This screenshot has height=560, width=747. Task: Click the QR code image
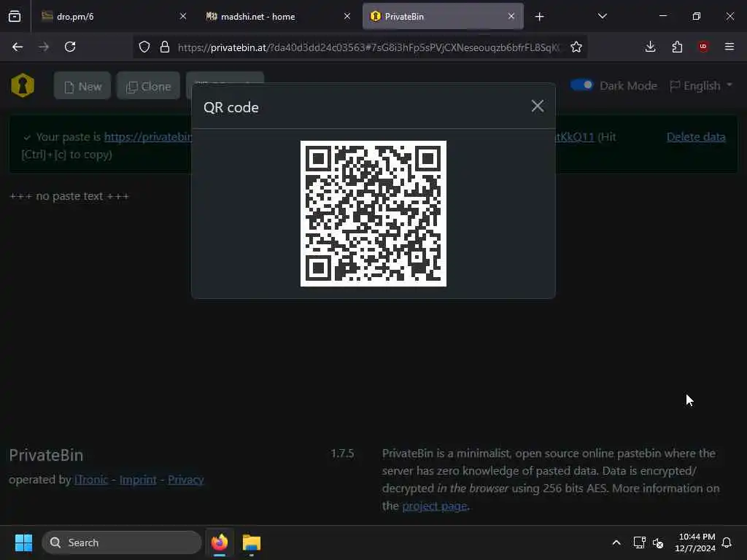click(x=373, y=214)
